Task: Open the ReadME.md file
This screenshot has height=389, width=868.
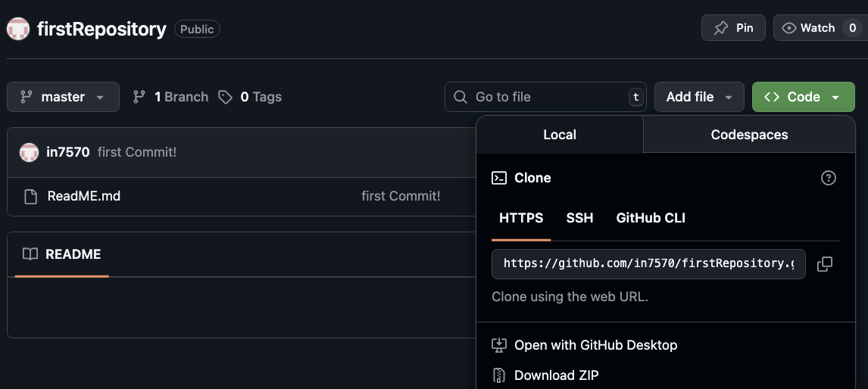Action: click(83, 196)
